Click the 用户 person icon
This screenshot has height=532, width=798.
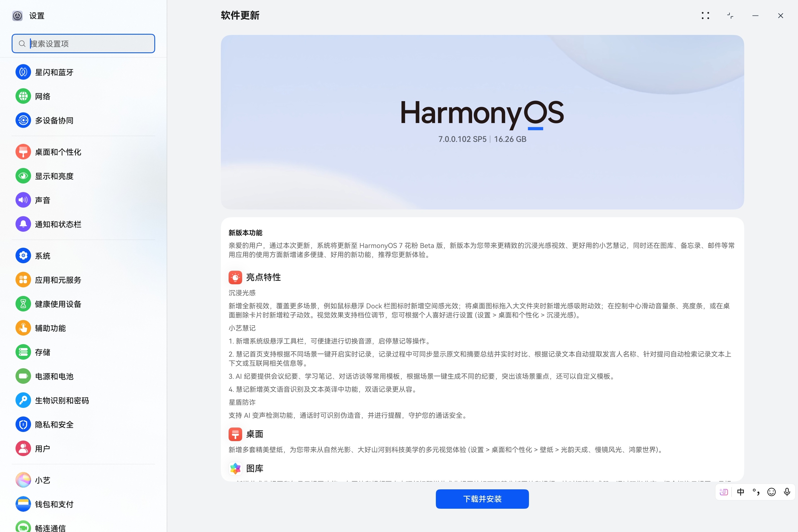pos(23,449)
